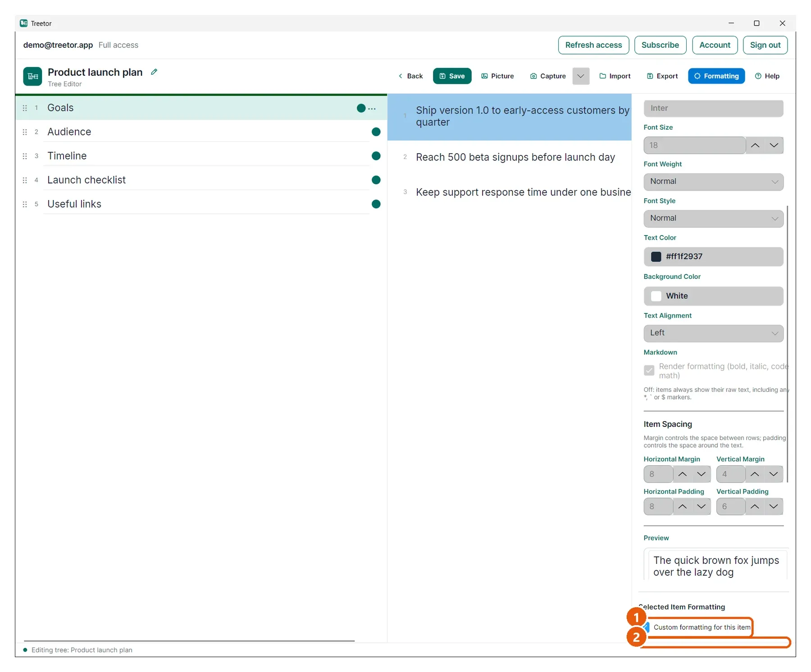Open the Font Weight dropdown

tap(713, 182)
